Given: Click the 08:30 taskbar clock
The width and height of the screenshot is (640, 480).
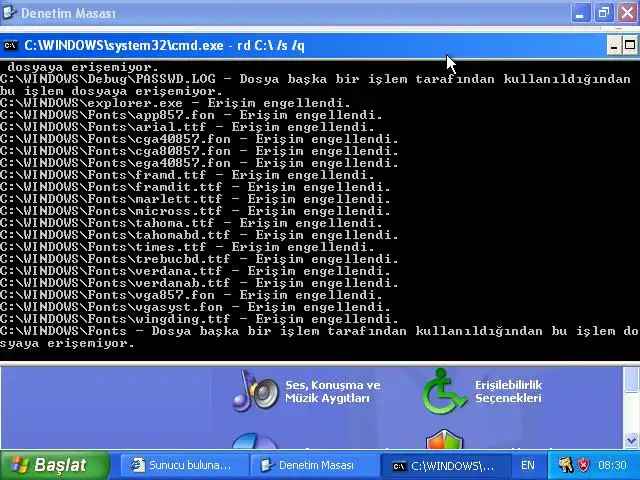Looking at the screenshot, I should pos(612,465).
